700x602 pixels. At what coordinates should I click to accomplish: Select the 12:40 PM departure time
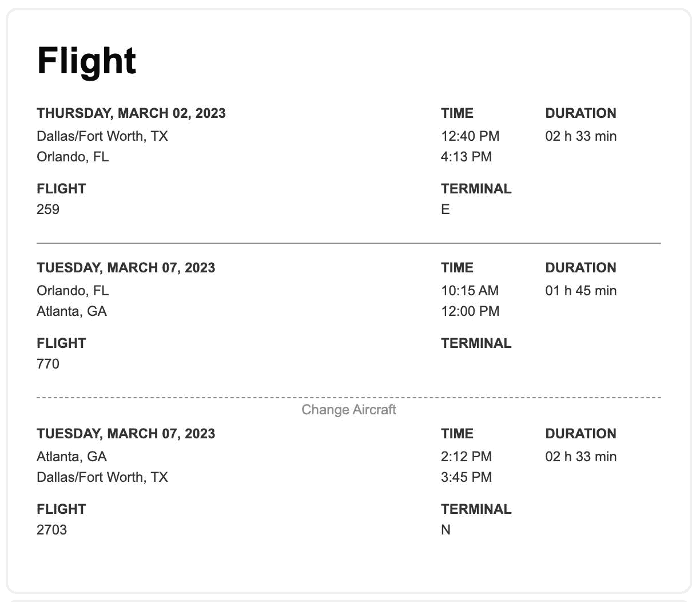coord(470,136)
